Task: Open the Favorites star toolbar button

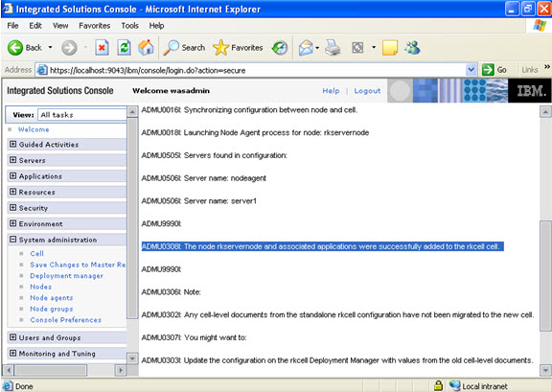Action: pyautogui.click(x=238, y=48)
